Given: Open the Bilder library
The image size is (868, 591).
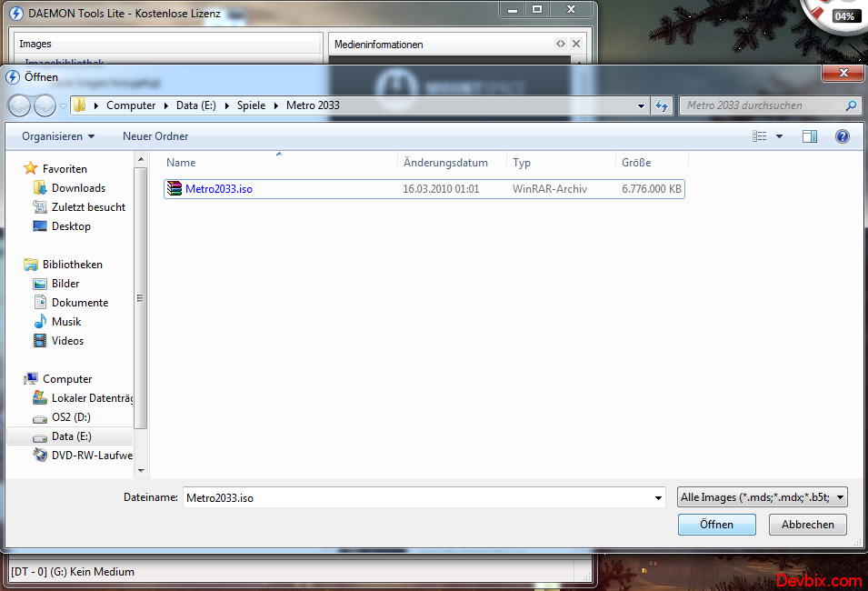Looking at the screenshot, I should tap(65, 284).
